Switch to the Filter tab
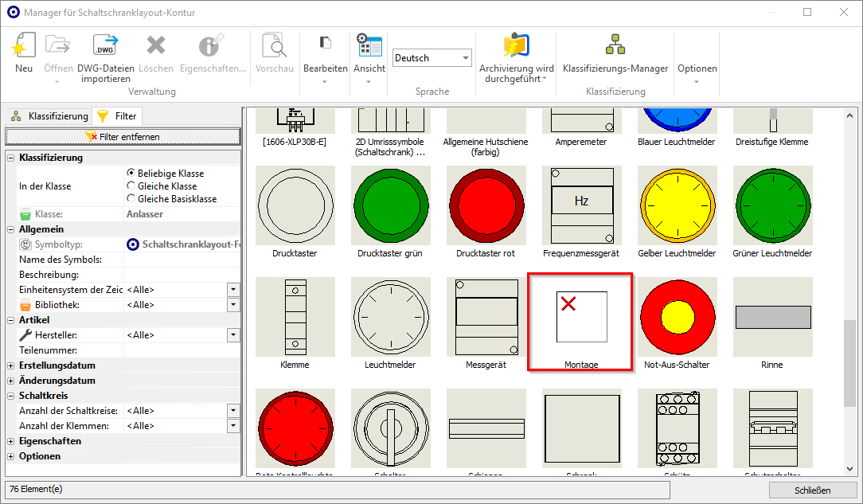This screenshot has height=504, width=863. [117, 116]
